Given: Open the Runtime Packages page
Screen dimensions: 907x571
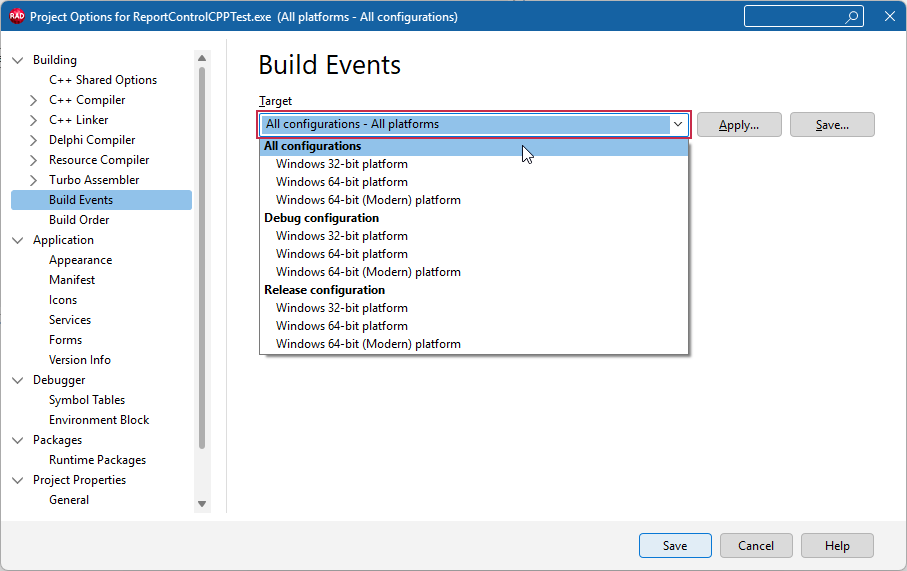Looking at the screenshot, I should (97, 460).
